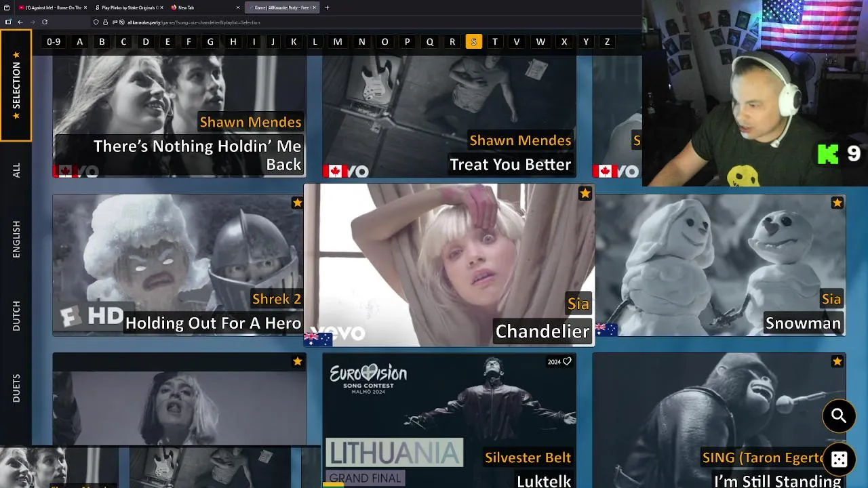Viewport: 868px width, 488px height.
Task: Jump to letter W
Action: (x=540, y=42)
